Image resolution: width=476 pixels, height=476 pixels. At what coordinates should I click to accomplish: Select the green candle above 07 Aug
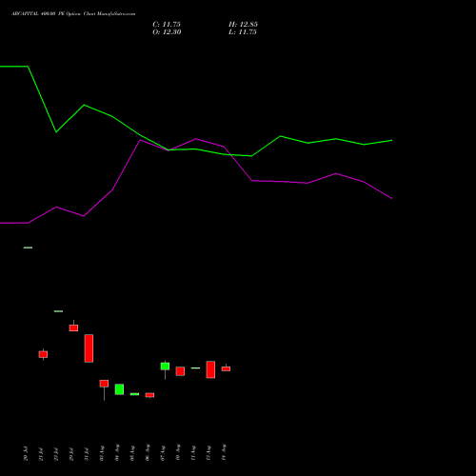[165, 367]
